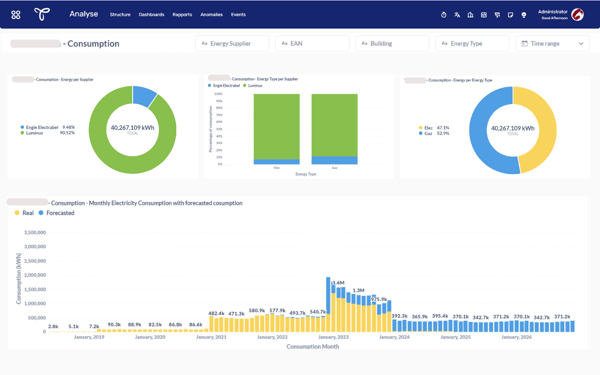The height and width of the screenshot is (375, 600).
Task: Expand the Time range dropdown
Action: pos(553,44)
